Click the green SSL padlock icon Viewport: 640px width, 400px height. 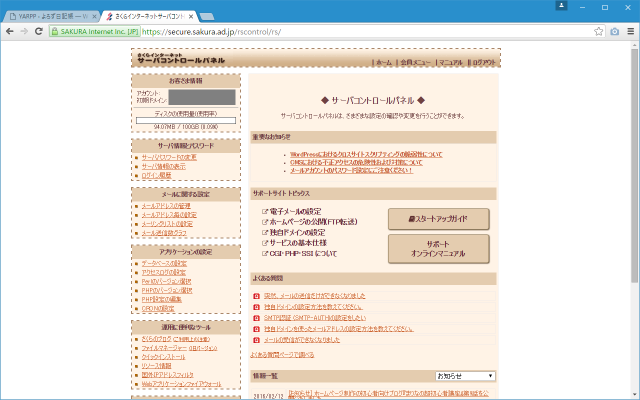[x=67, y=32]
